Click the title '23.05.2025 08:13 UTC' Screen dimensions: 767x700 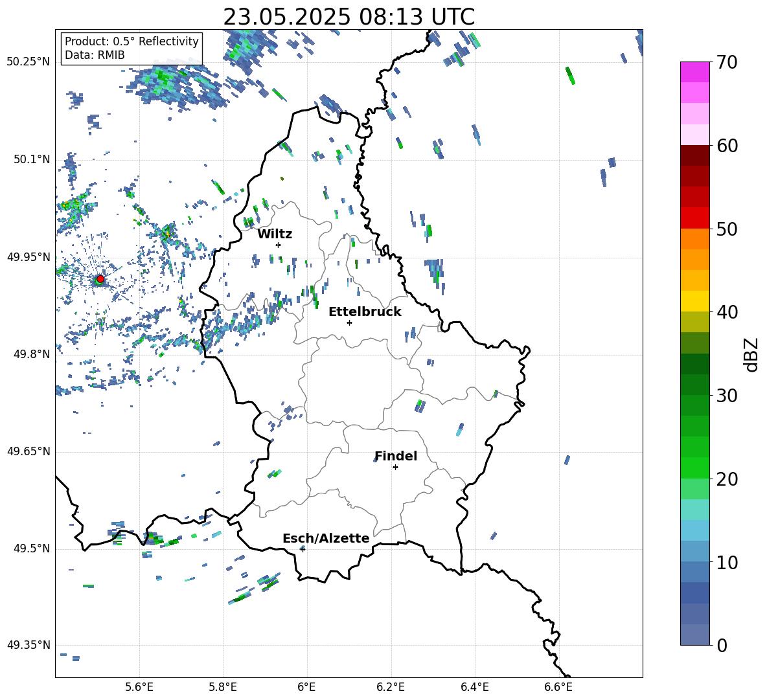(349, 17)
